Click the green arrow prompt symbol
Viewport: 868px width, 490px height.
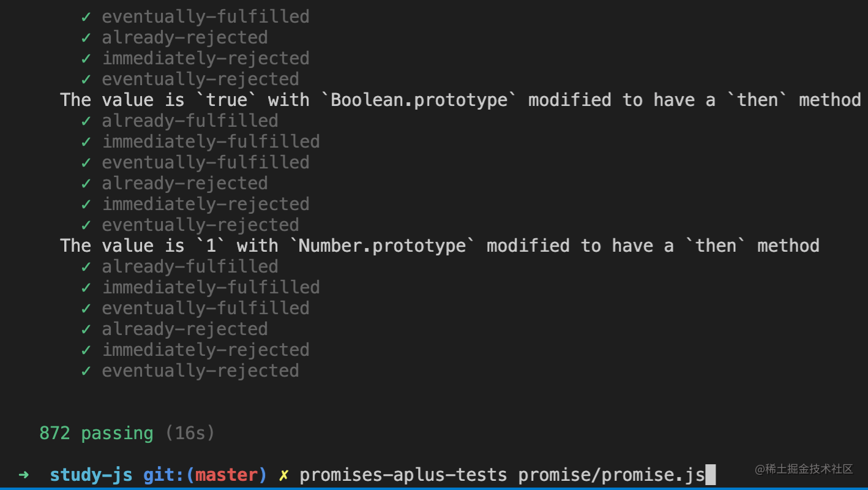pyautogui.click(x=24, y=475)
